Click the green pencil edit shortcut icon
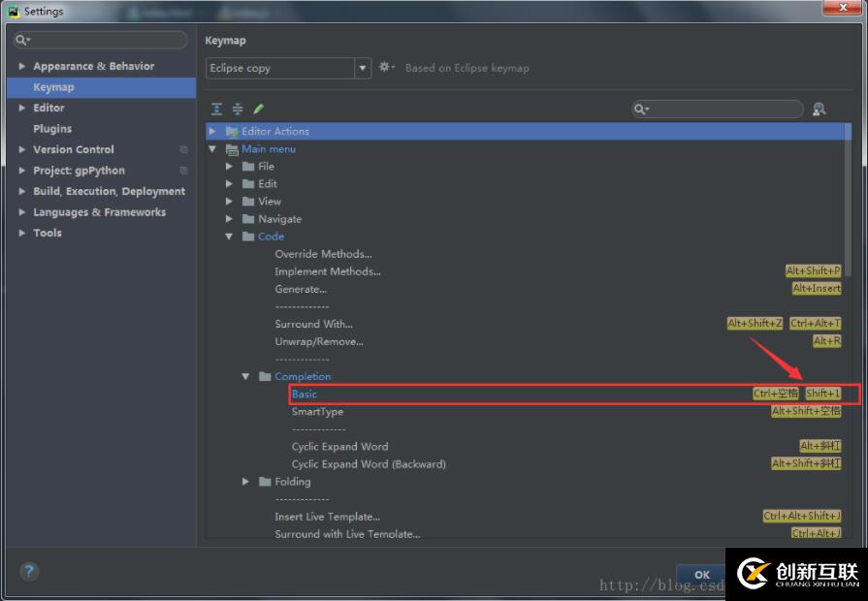Image resolution: width=868 pixels, height=601 pixels. click(x=258, y=109)
